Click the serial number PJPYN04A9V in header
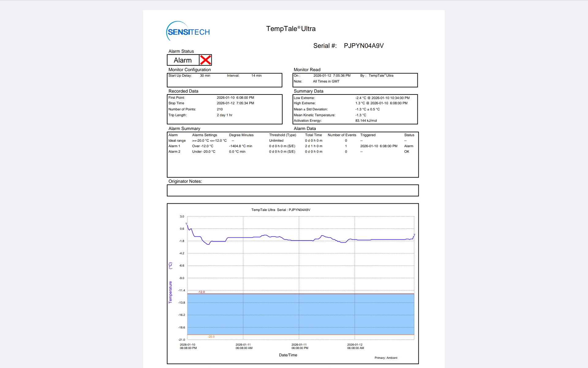Screen dimensions: 588x368 coord(364,46)
